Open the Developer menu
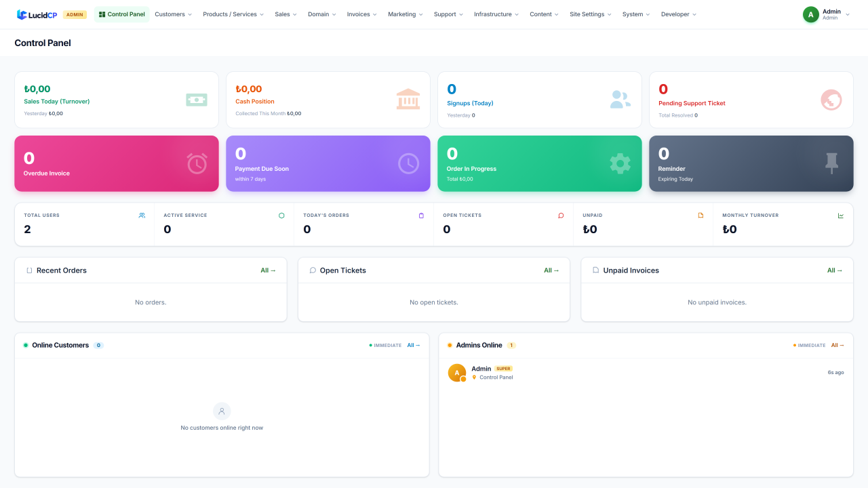This screenshot has width=868, height=488. [x=678, y=14]
